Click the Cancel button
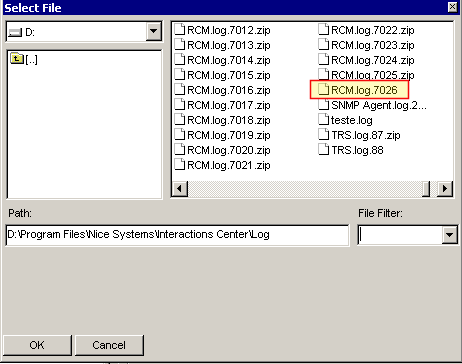This screenshot has width=462, height=364. click(x=109, y=345)
